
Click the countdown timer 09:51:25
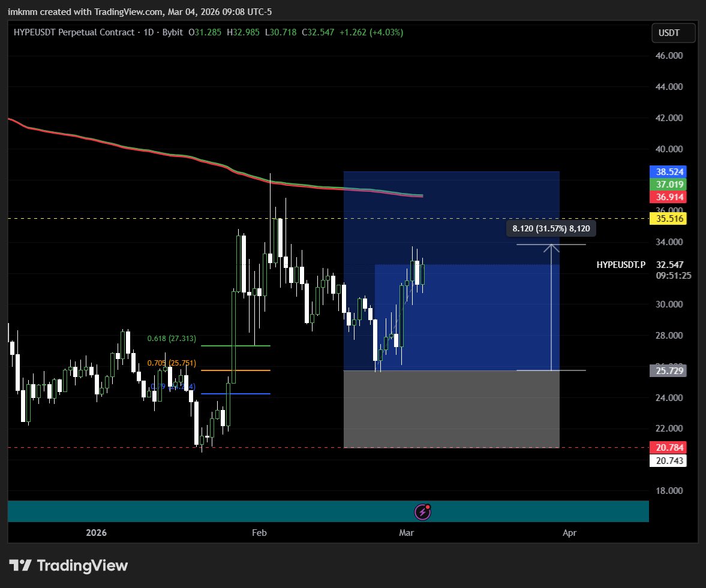[673, 275]
